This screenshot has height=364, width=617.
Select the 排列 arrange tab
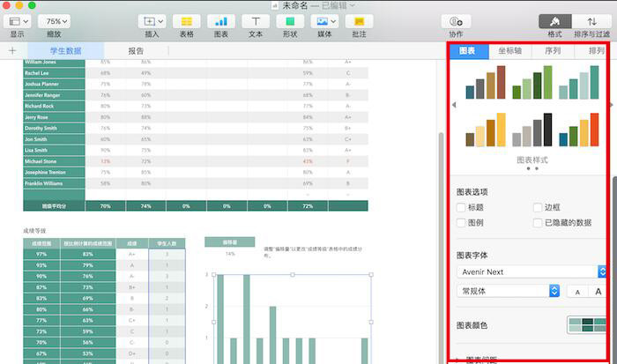pos(595,51)
